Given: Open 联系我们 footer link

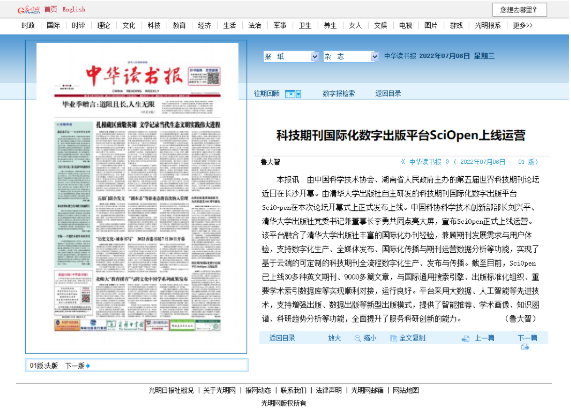Looking at the screenshot, I should (x=294, y=390).
